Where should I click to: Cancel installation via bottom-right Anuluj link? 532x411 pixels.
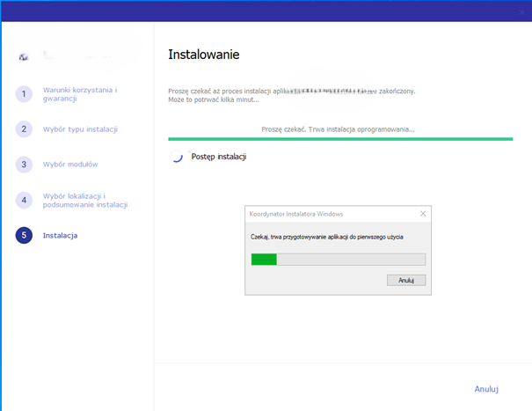486,388
